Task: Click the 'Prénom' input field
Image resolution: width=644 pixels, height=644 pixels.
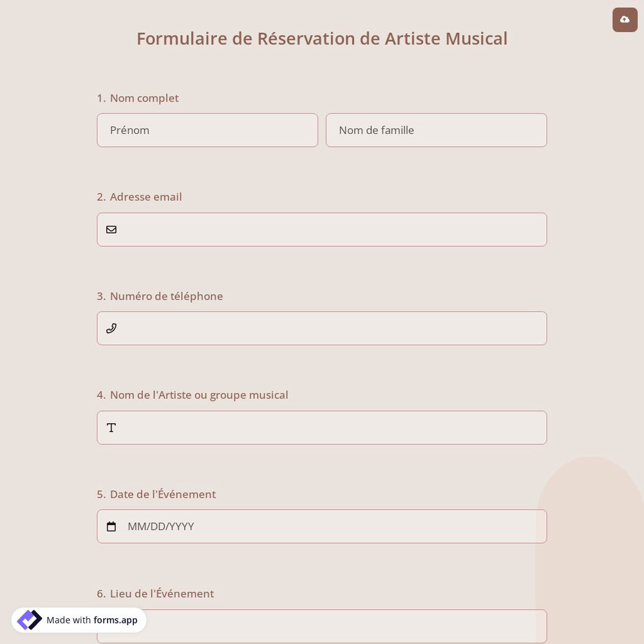Action: [x=207, y=130]
